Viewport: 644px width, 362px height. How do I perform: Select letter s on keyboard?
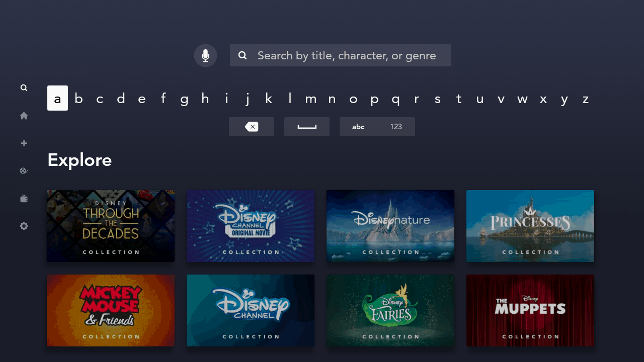tap(438, 99)
